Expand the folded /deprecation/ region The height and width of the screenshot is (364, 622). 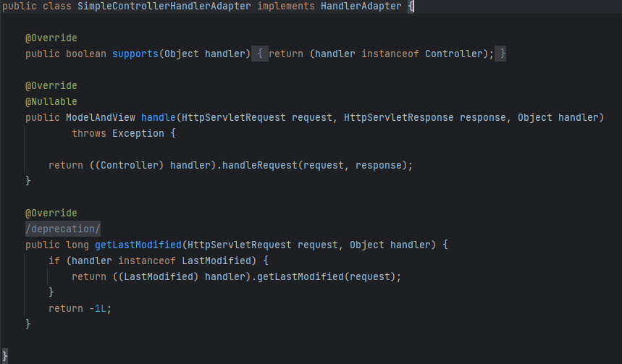point(63,229)
